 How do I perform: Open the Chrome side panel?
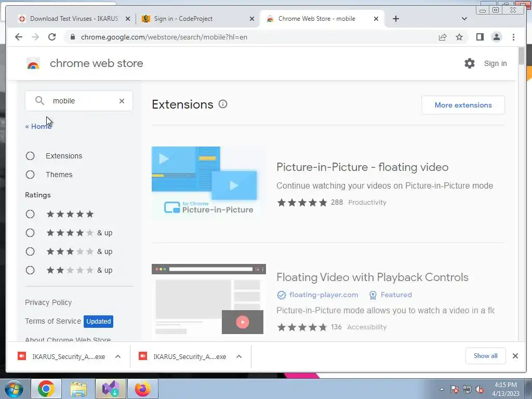(x=480, y=37)
